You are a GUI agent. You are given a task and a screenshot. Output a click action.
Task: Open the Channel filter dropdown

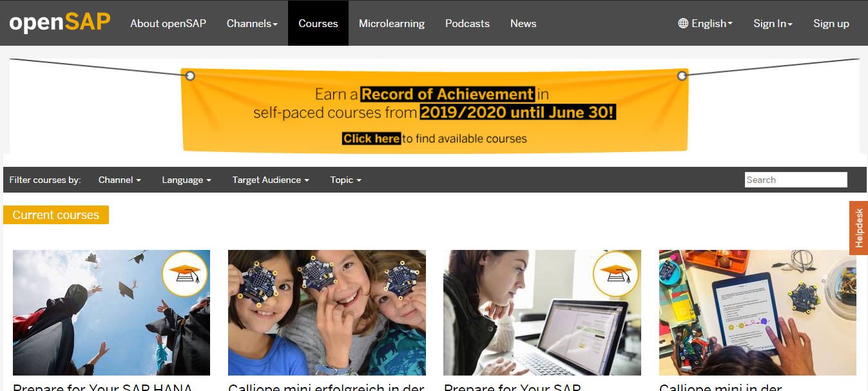point(119,180)
